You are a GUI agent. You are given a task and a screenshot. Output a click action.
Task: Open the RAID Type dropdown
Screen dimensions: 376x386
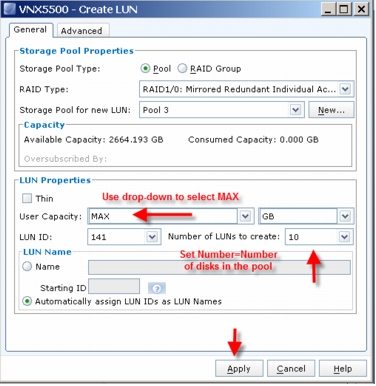click(x=345, y=89)
